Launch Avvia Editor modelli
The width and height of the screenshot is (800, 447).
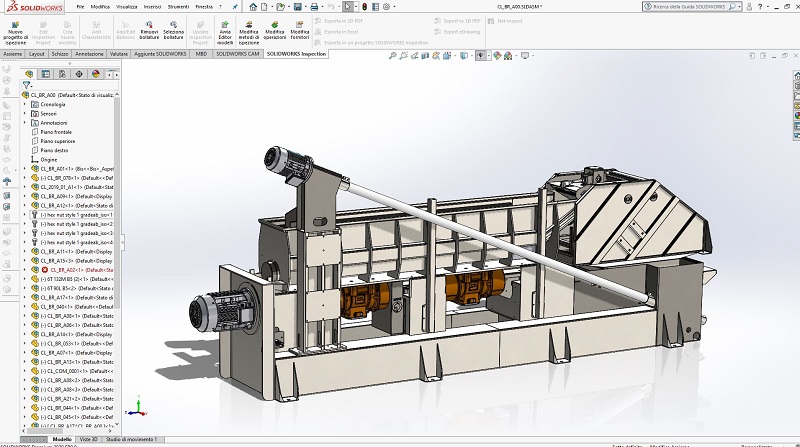[225, 23]
